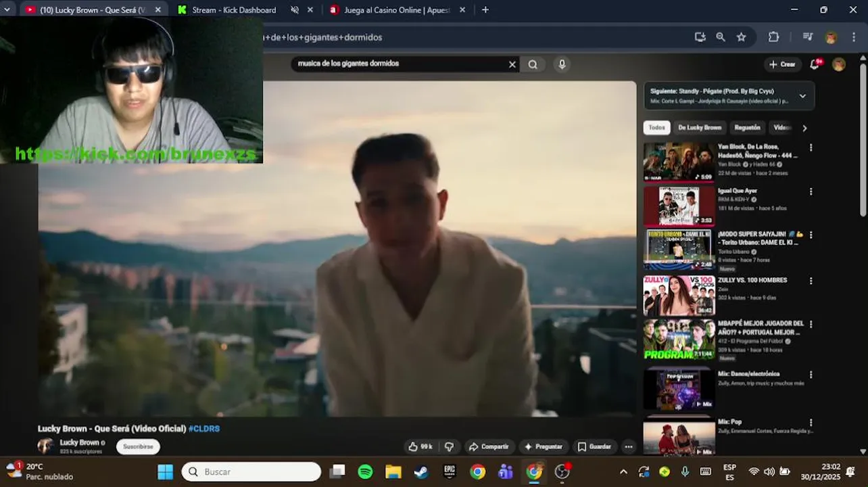The height and width of the screenshot is (487, 868).
Task: Click the Preguntar button
Action: pos(544,446)
